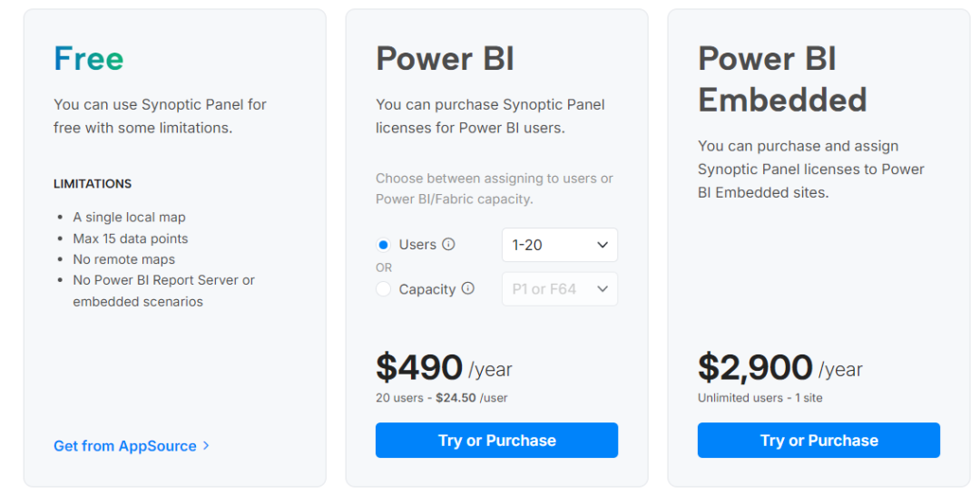Click the 'Max 15 data points' limitation
The height and width of the screenshot is (495, 980).
pyautogui.click(x=131, y=238)
